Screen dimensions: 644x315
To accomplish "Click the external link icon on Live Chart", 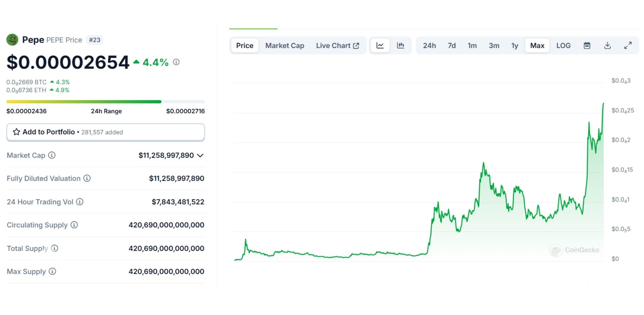I will [x=356, y=46].
